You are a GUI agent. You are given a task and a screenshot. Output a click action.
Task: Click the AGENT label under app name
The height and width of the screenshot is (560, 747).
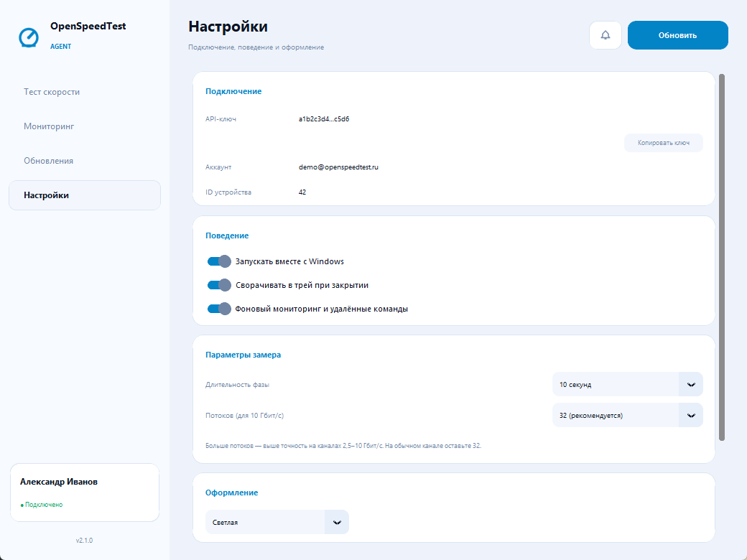[x=60, y=46]
